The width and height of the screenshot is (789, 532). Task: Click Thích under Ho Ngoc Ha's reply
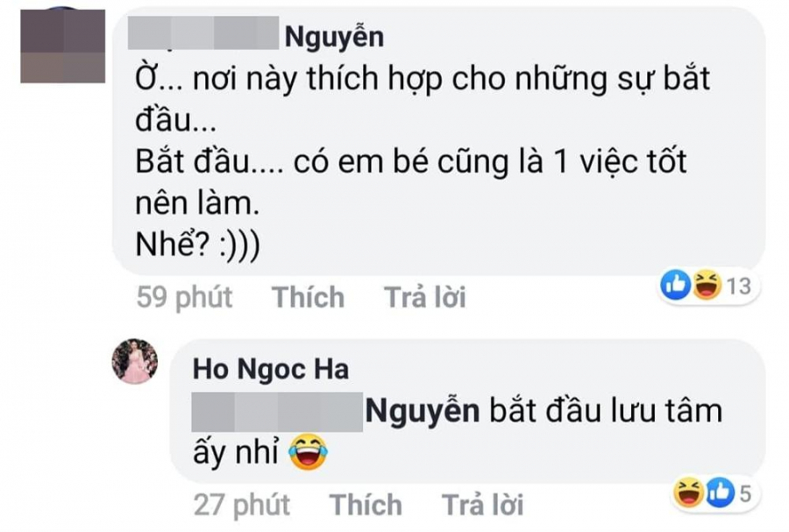click(364, 505)
